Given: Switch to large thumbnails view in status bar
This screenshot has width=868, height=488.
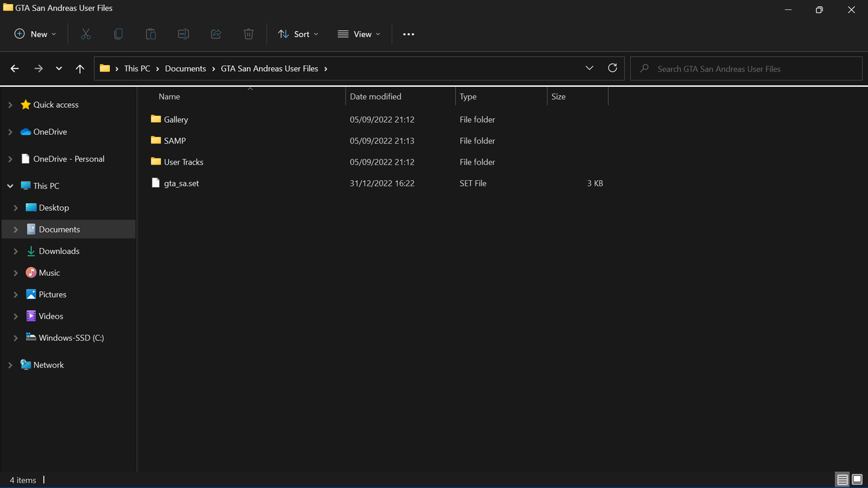Looking at the screenshot, I should point(857,480).
